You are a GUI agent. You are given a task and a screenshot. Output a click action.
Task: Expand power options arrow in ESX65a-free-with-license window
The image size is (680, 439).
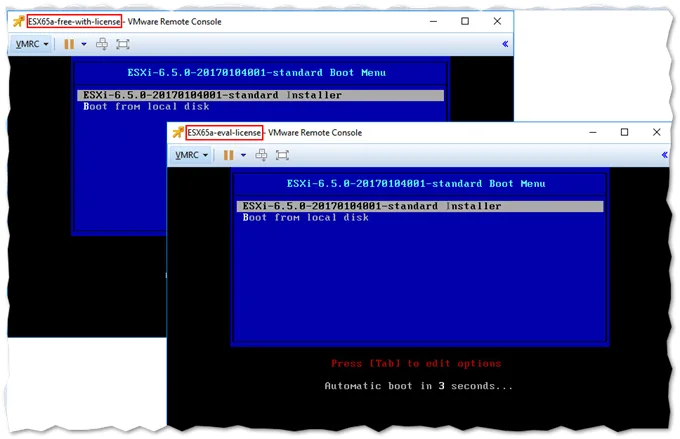click(x=84, y=44)
